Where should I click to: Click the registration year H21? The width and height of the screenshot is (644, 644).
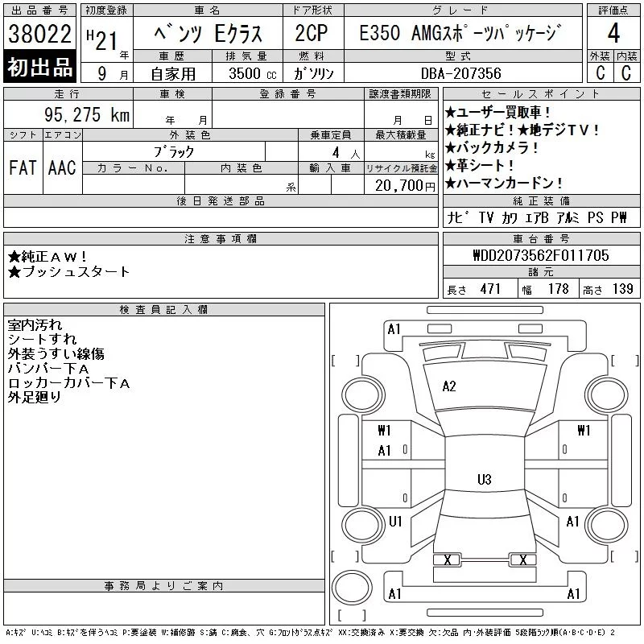102,39
